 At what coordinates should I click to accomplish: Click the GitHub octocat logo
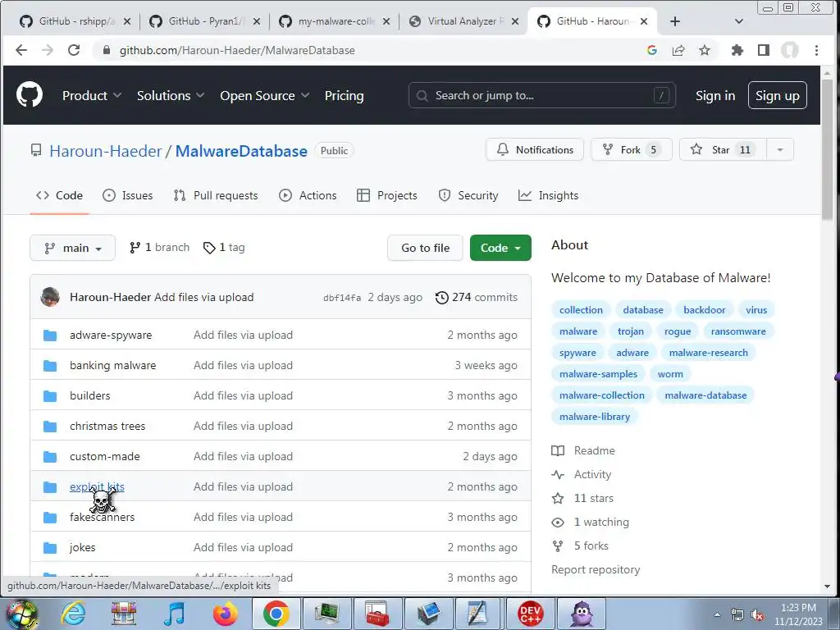30,95
